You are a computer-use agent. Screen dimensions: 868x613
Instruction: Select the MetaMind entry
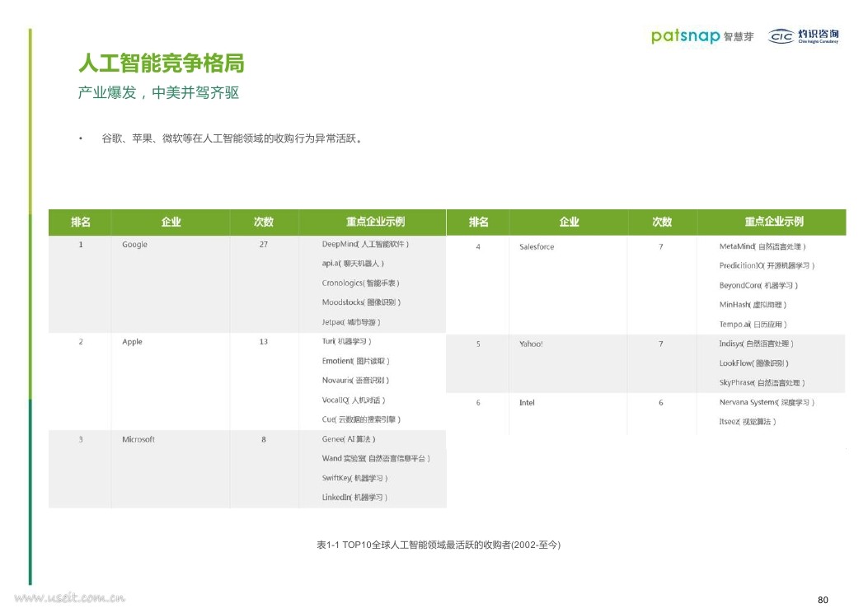762,246
